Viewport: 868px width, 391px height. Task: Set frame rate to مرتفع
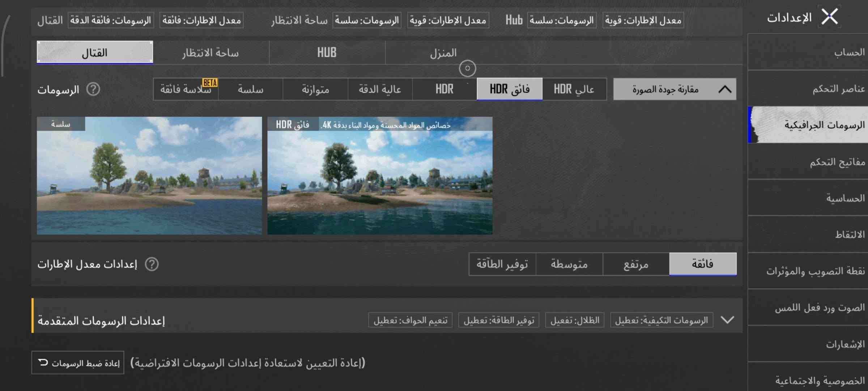click(636, 264)
